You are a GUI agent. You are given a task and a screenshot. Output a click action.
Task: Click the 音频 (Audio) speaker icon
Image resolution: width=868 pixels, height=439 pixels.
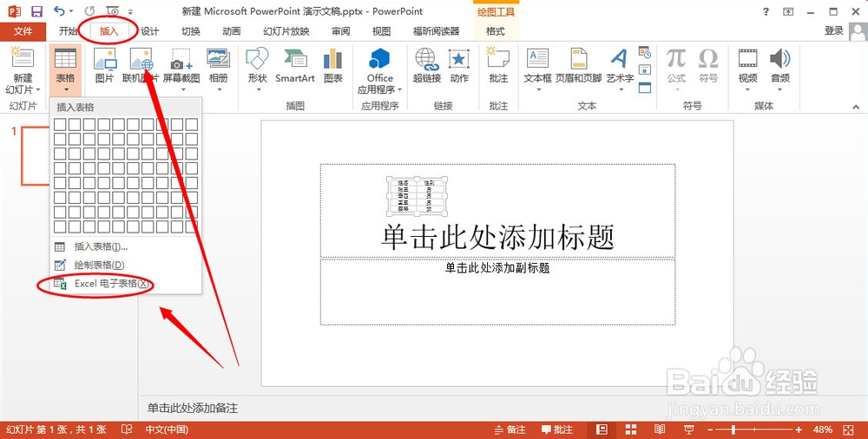pos(780,58)
